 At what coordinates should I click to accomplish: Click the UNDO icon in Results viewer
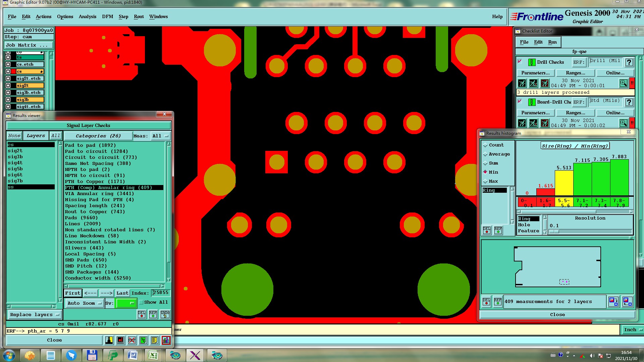click(165, 314)
